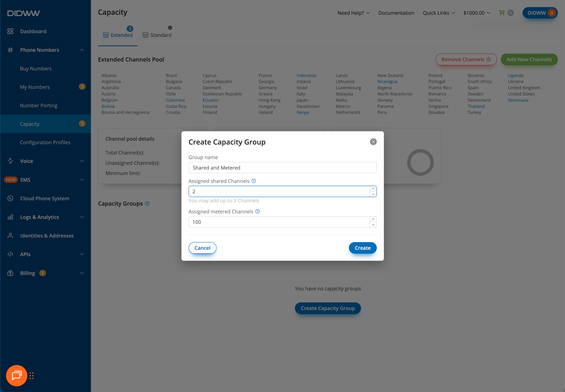
Task: Open the live chat widget
Action: tap(17, 375)
